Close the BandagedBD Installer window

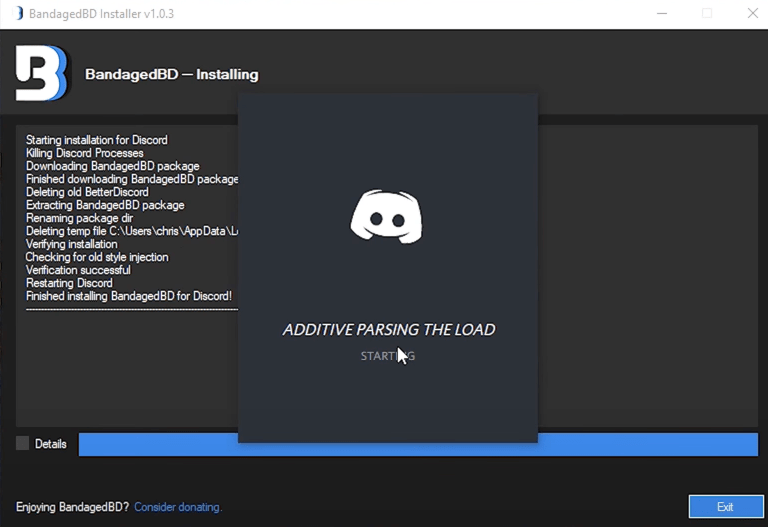tap(753, 14)
